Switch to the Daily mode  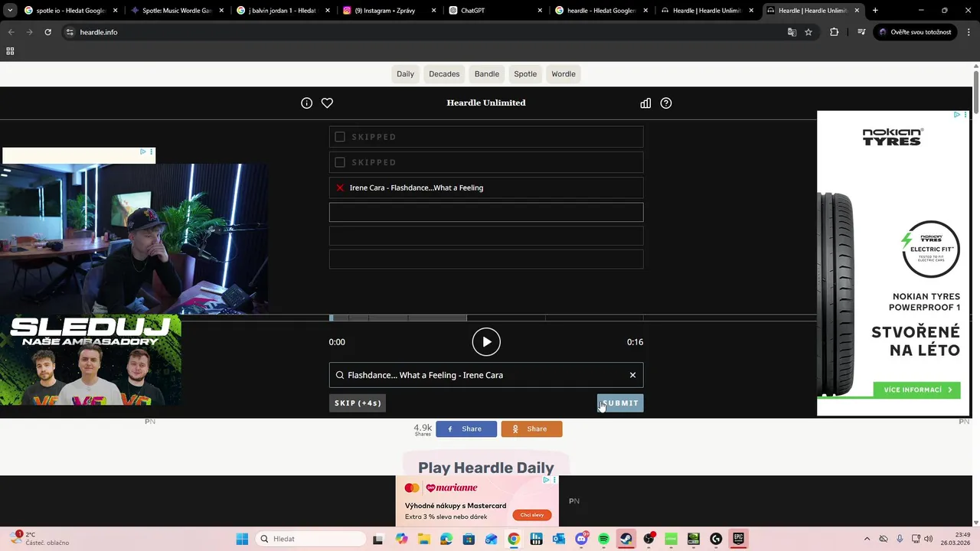[x=405, y=74]
